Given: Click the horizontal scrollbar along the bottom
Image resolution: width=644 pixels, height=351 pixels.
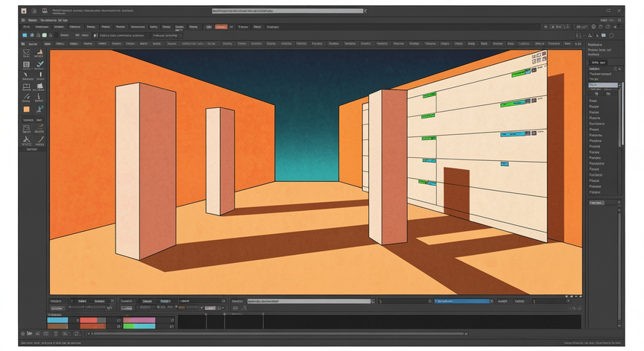Looking at the screenshot, I should pos(280,334).
